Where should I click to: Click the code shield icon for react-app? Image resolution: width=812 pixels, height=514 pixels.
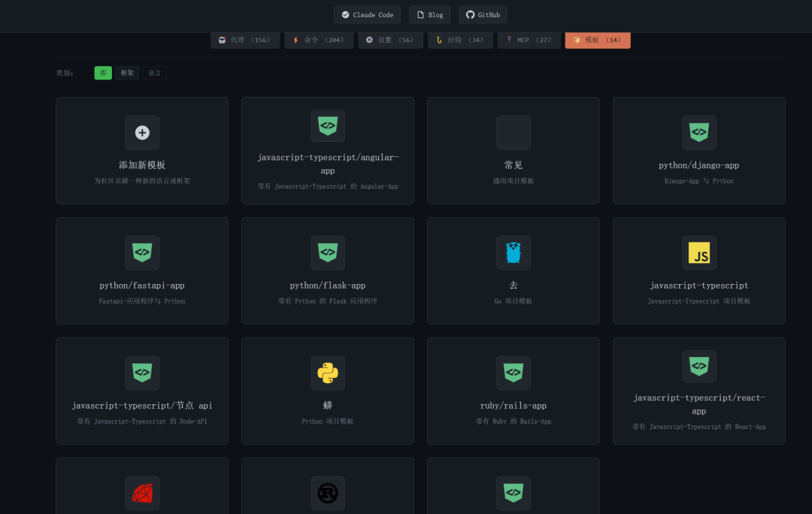point(699,367)
